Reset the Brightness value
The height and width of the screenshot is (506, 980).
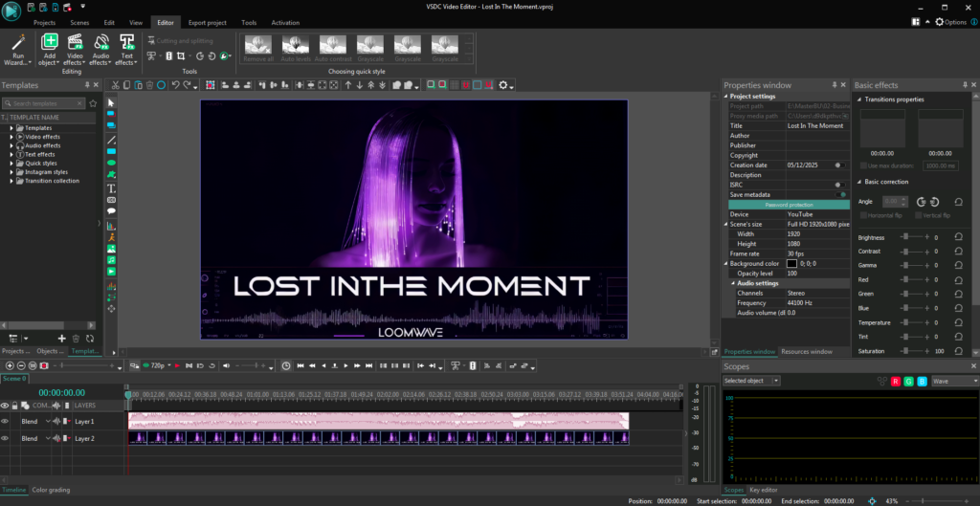(x=958, y=237)
